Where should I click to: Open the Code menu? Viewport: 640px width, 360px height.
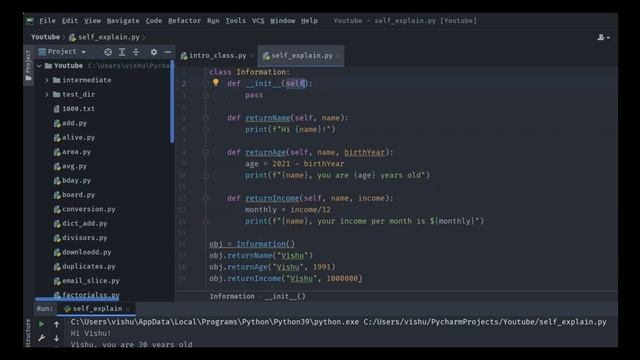154,20
